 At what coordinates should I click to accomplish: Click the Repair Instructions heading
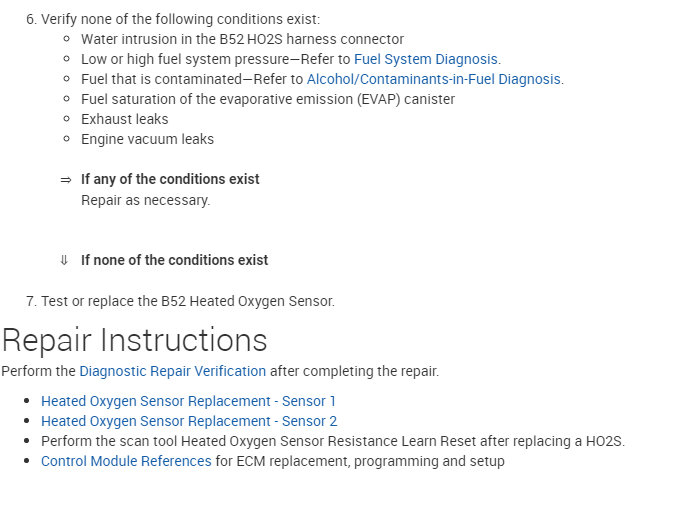(134, 340)
